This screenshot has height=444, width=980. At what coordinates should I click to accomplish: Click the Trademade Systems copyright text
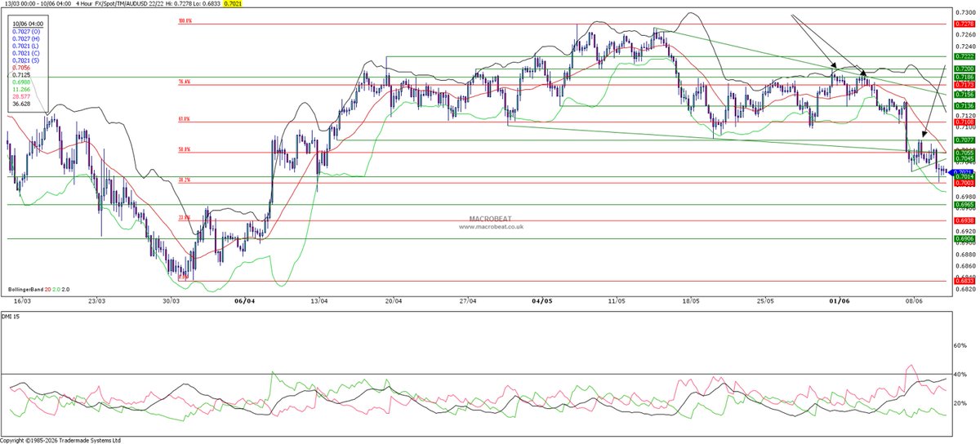point(61,440)
